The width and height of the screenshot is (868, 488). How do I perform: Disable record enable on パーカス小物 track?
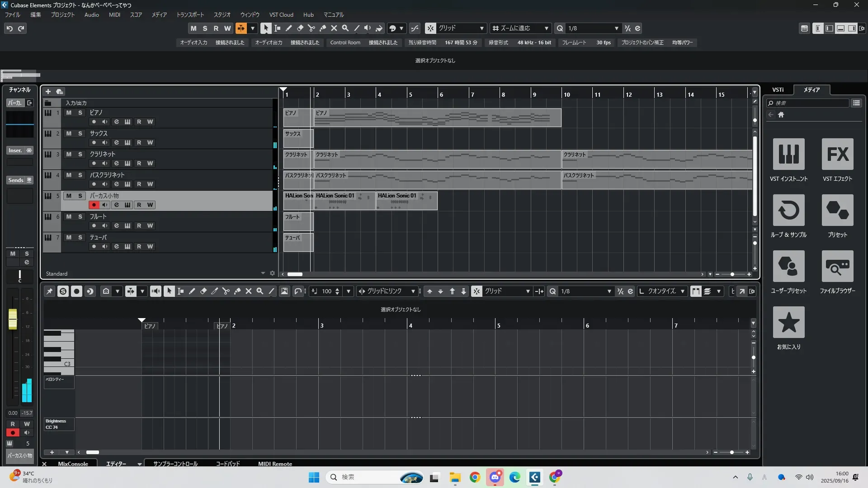tap(94, 205)
